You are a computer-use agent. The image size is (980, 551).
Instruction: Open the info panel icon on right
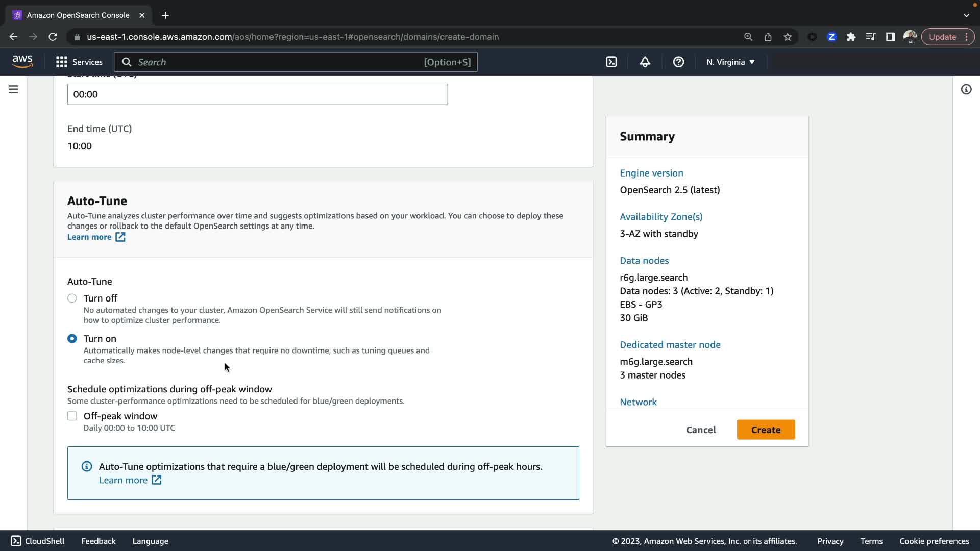(966, 90)
